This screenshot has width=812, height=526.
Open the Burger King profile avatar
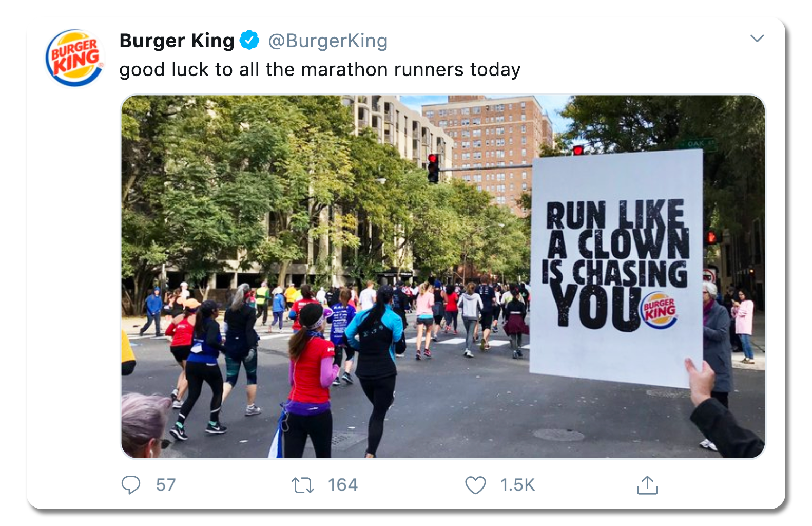point(75,58)
